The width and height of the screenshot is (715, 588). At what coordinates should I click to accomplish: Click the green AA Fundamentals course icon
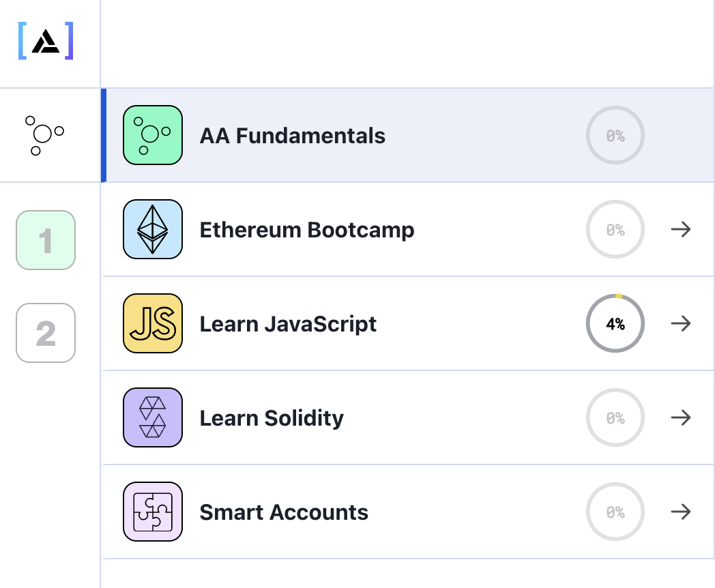click(153, 135)
